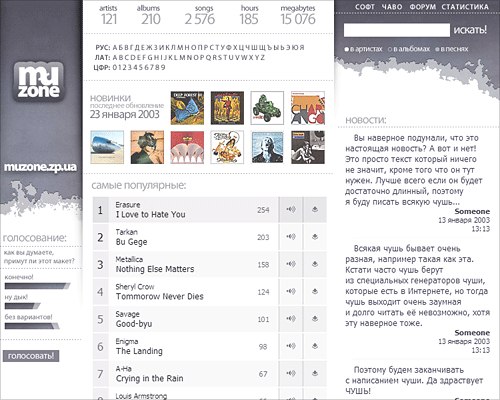Click the muzone logo

coord(39,82)
